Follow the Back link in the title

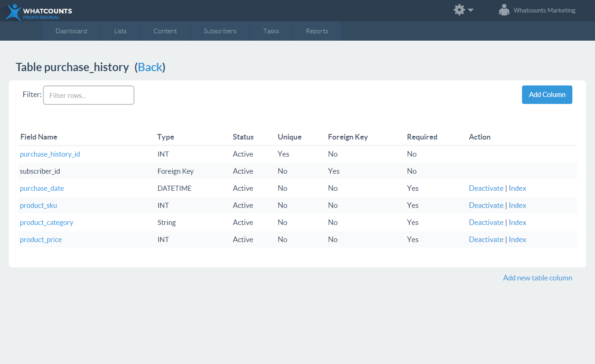(x=150, y=67)
